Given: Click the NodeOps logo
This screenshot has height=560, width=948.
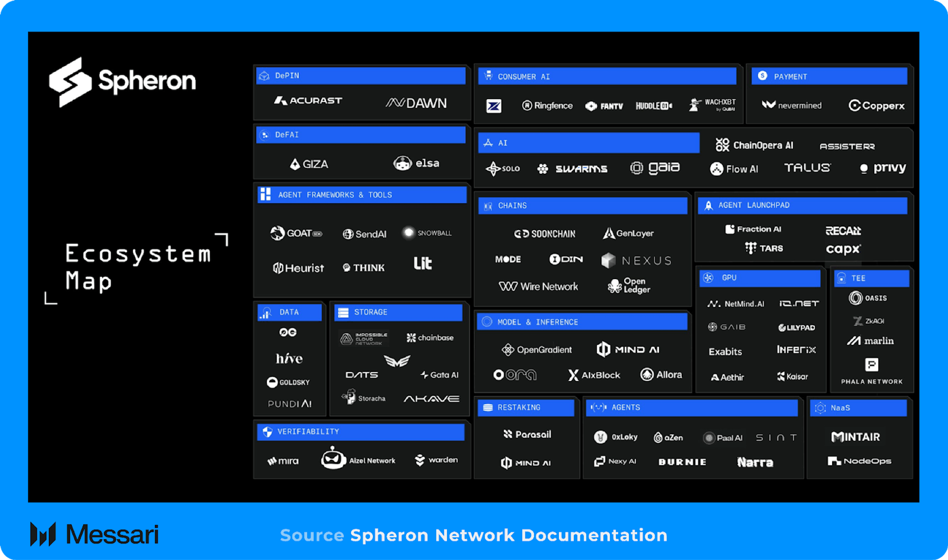Looking at the screenshot, I should click(x=859, y=461).
